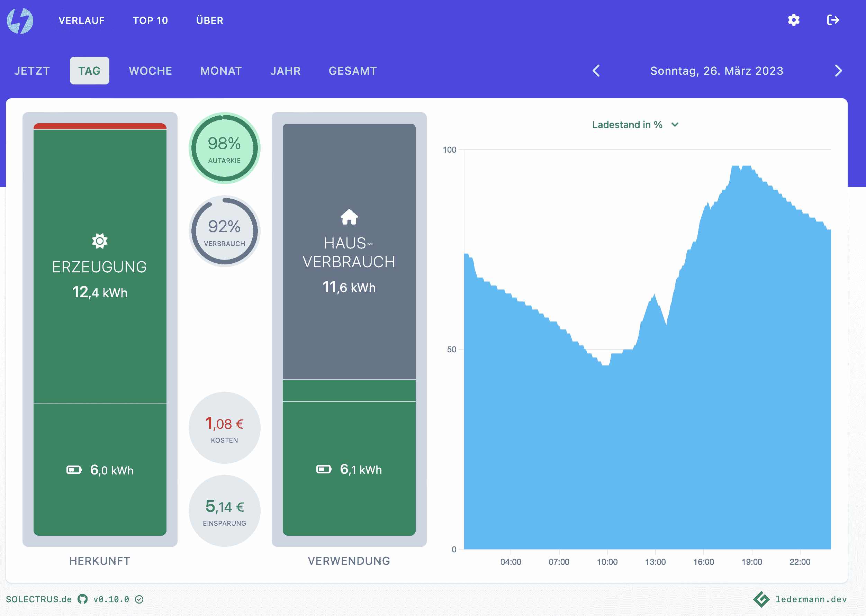This screenshot has width=866, height=616.
Task: Click the battery icon beside 6,1 kWh
Action: pyautogui.click(x=324, y=469)
